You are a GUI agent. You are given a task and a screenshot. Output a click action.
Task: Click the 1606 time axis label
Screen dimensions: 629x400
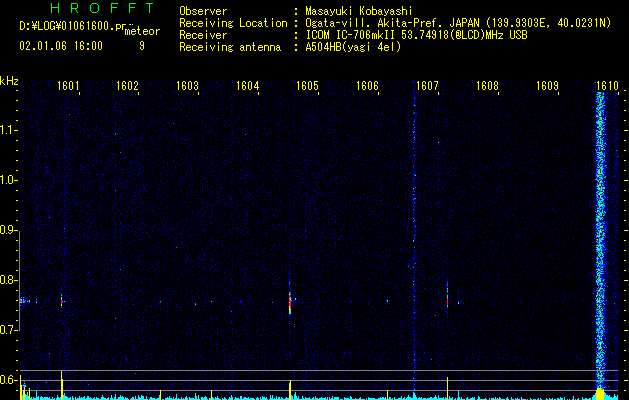tap(367, 86)
